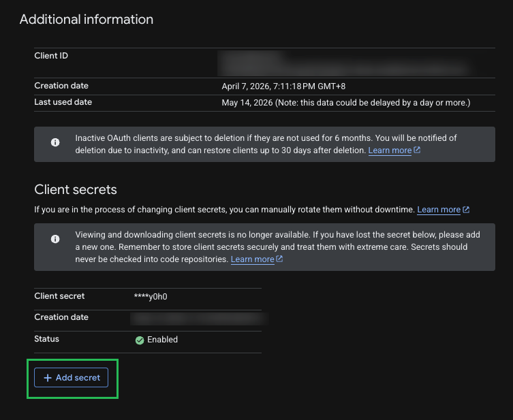
Task: Click the blurred client secret creation date
Action: pos(200,319)
